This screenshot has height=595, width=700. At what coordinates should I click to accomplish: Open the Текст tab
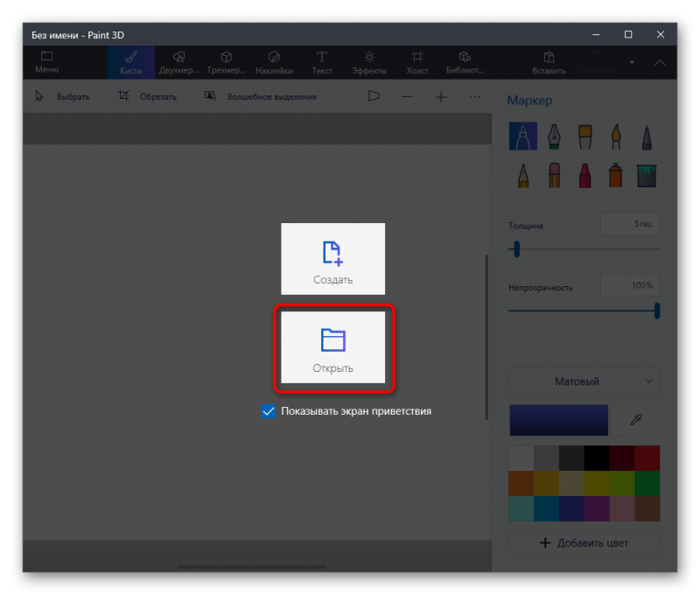click(322, 62)
